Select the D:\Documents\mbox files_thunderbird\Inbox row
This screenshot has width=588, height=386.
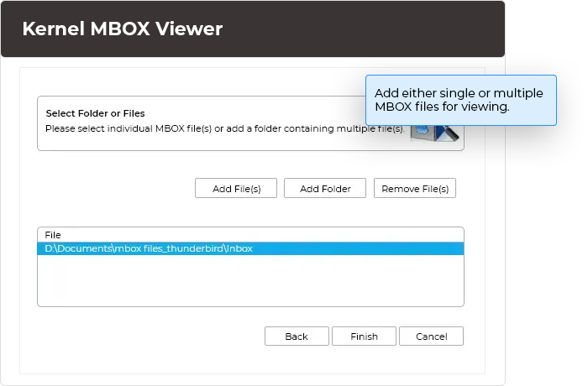click(x=250, y=248)
